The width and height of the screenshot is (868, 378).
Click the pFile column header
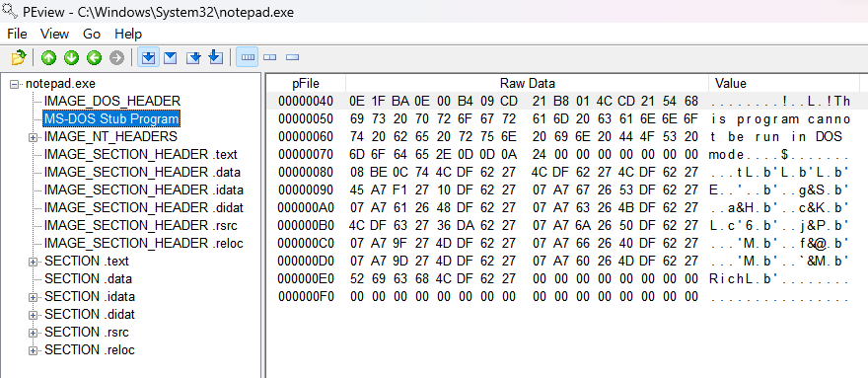[306, 84]
